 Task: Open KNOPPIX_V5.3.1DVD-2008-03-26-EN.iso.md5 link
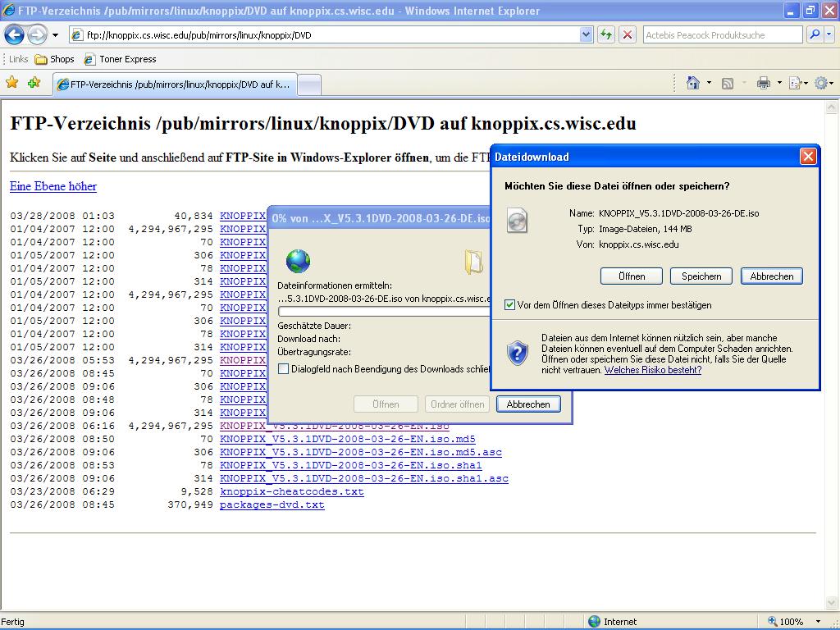coord(348,440)
